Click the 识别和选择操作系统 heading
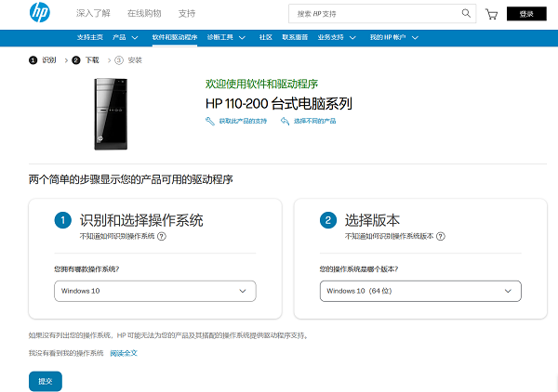 coord(141,220)
